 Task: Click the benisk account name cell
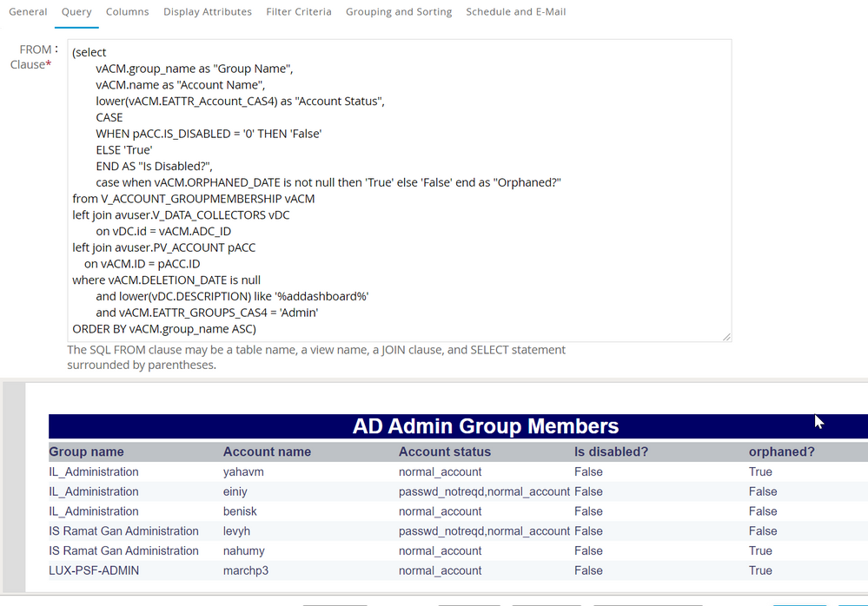pos(242,511)
